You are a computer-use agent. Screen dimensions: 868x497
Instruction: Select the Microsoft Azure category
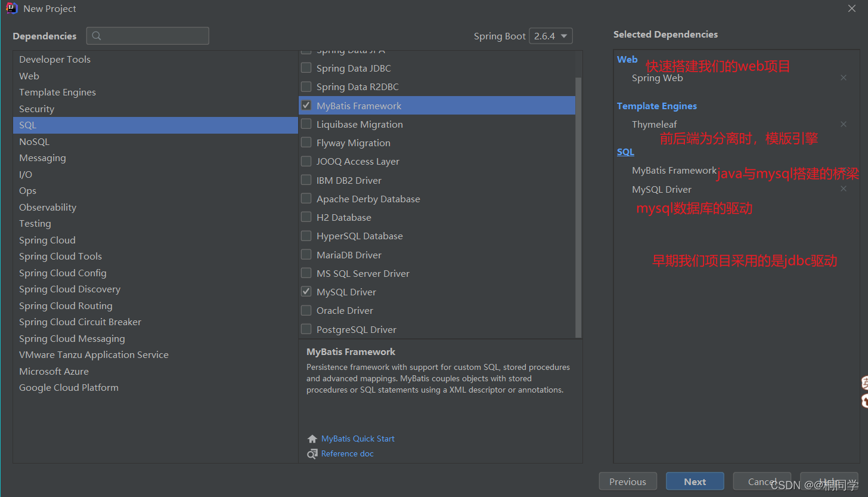coord(155,371)
